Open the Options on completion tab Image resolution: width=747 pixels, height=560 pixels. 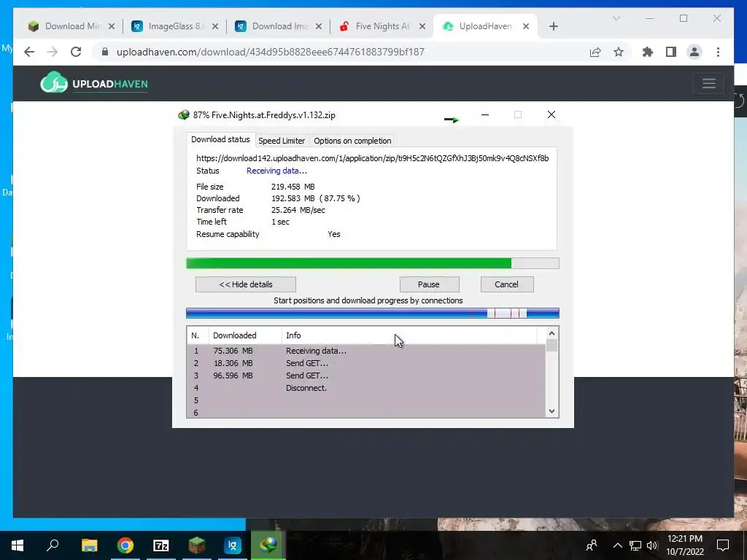pos(352,141)
